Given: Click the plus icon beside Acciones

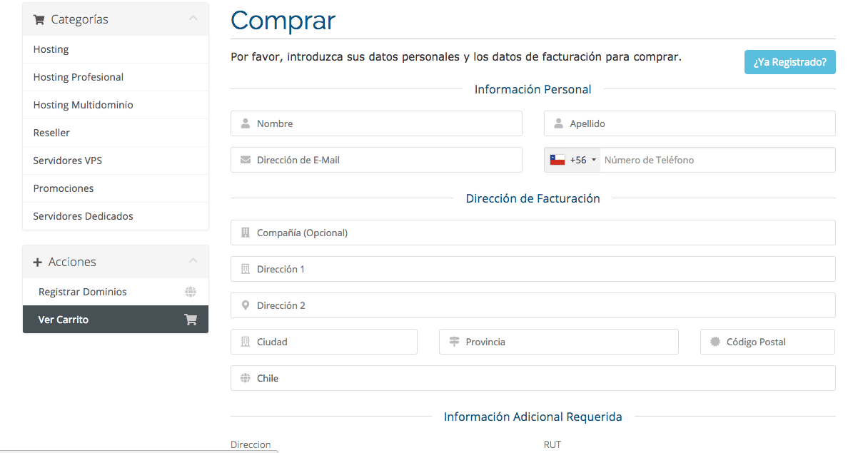Looking at the screenshot, I should [38, 263].
